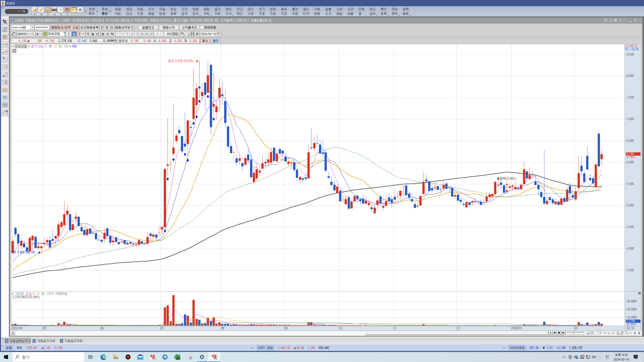Click the chart settings gear near date field
This screenshot has height=362, width=644.
tap(197, 34)
